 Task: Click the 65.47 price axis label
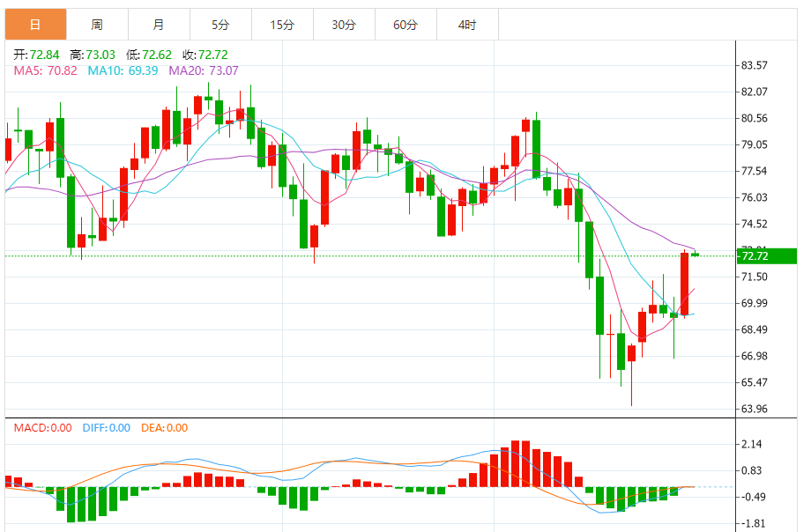(x=754, y=382)
